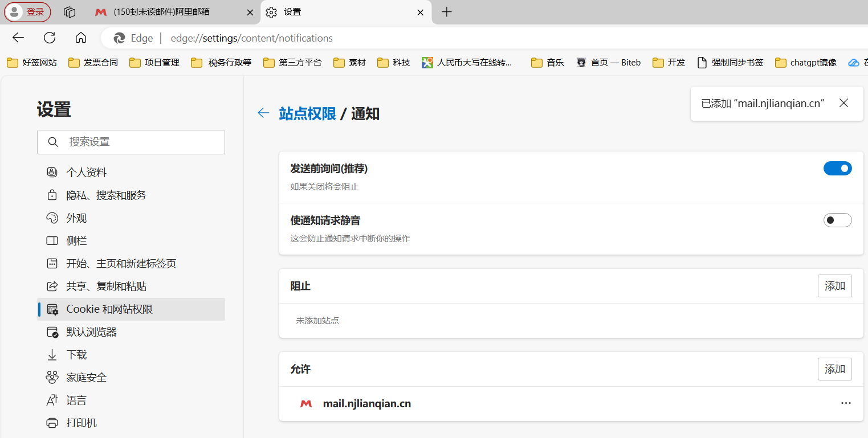Open 共享、复制和粘贴 settings
The width and height of the screenshot is (868, 438).
[131, 286]
